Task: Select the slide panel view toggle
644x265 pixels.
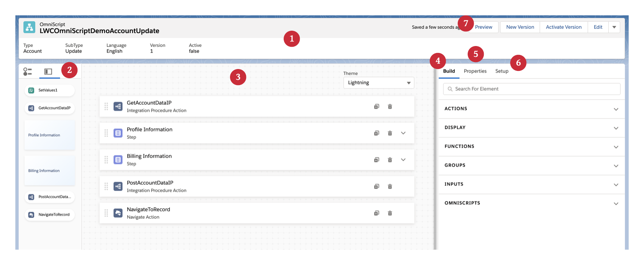Action: click(48, 72)
